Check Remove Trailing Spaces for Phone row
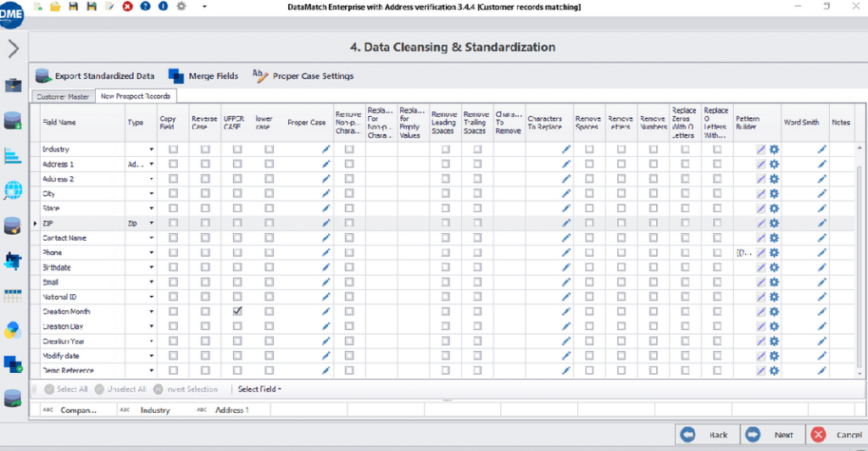The height and width of the screenshot is (451, 868). tap(477, 253)
